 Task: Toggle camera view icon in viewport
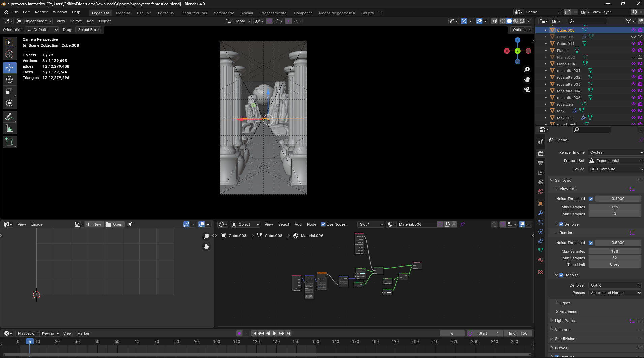[x=527, y=90]
